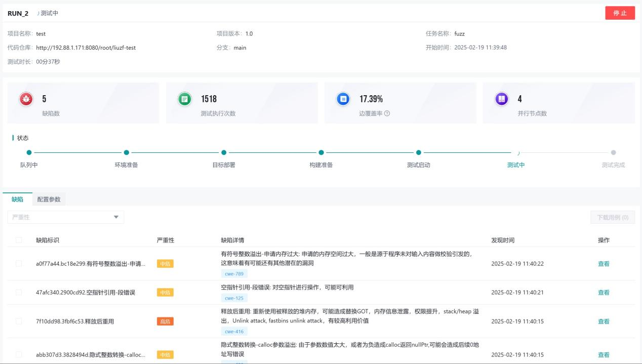Click 中危 badge in row 47afc340

165,293
